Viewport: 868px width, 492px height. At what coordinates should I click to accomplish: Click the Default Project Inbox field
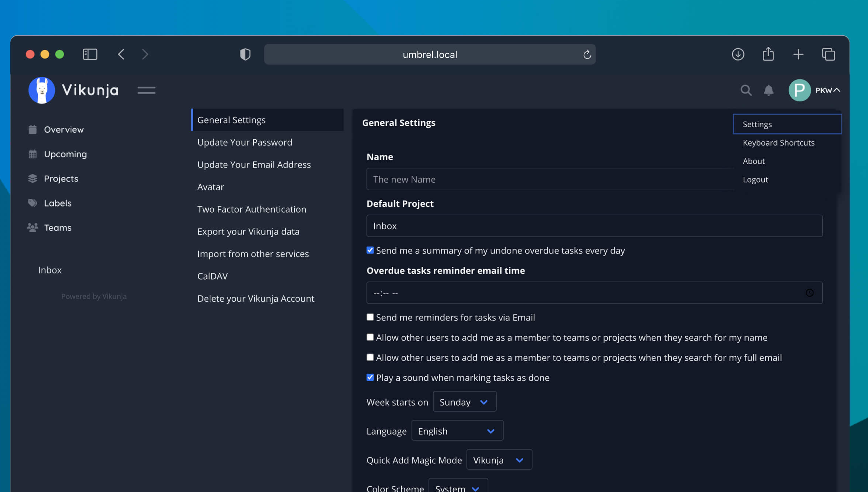click(594, 226)
